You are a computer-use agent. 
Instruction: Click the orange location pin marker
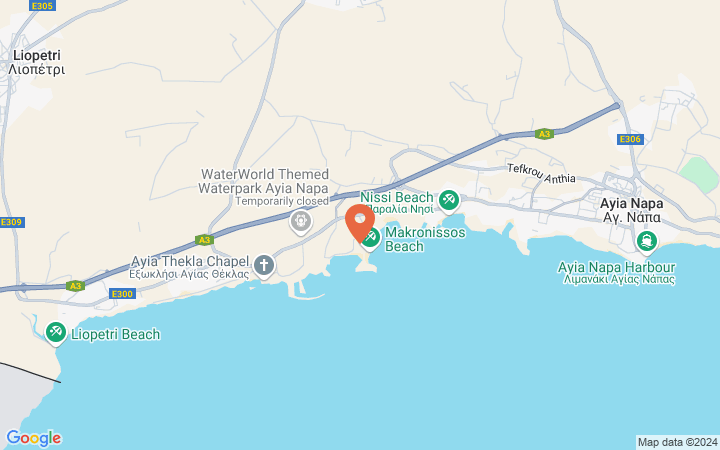click(360, 224)
